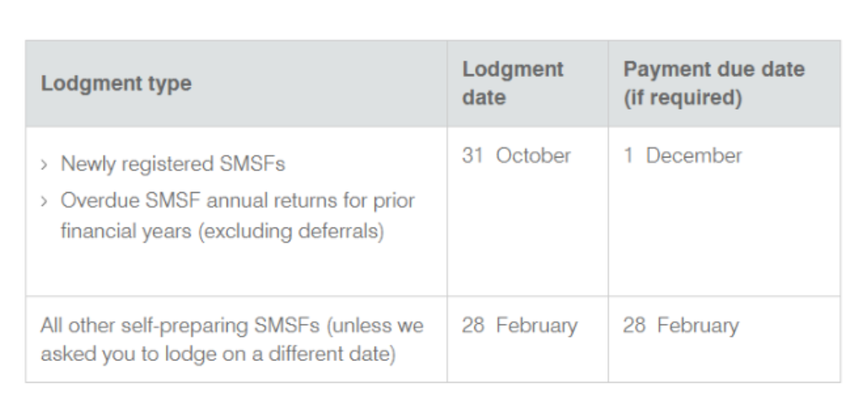Click the (if required) header subtext
This screenshot has height=420, width=868.
coord(682,97)
